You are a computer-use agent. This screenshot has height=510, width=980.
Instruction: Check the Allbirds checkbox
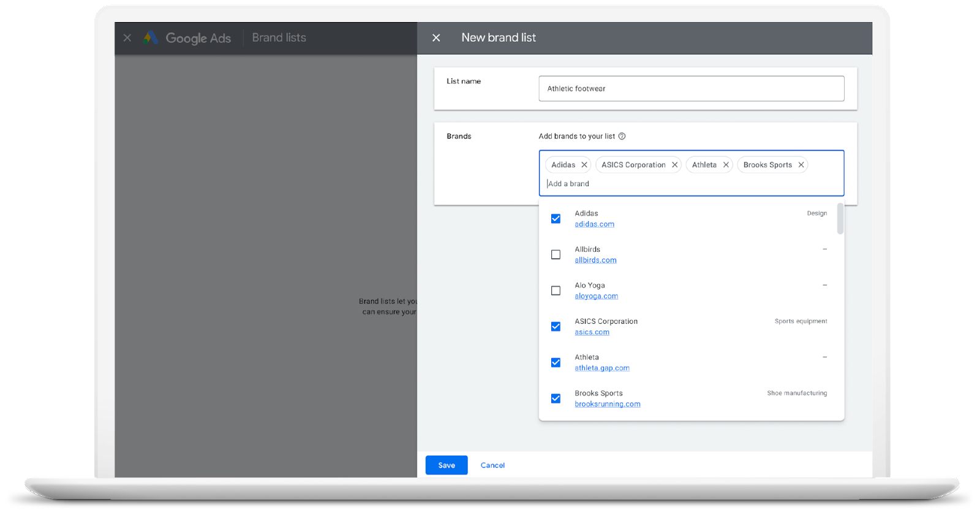pos(556,255)
